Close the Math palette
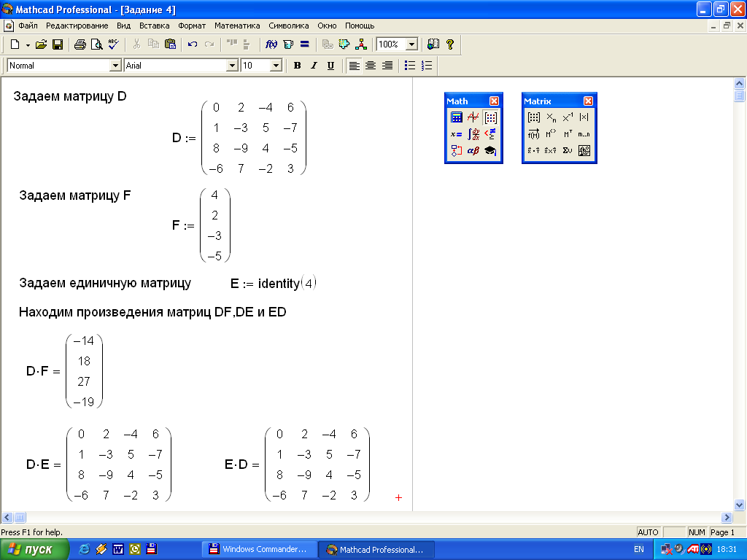Screen dimensions: 747x560 pos(494,101)
